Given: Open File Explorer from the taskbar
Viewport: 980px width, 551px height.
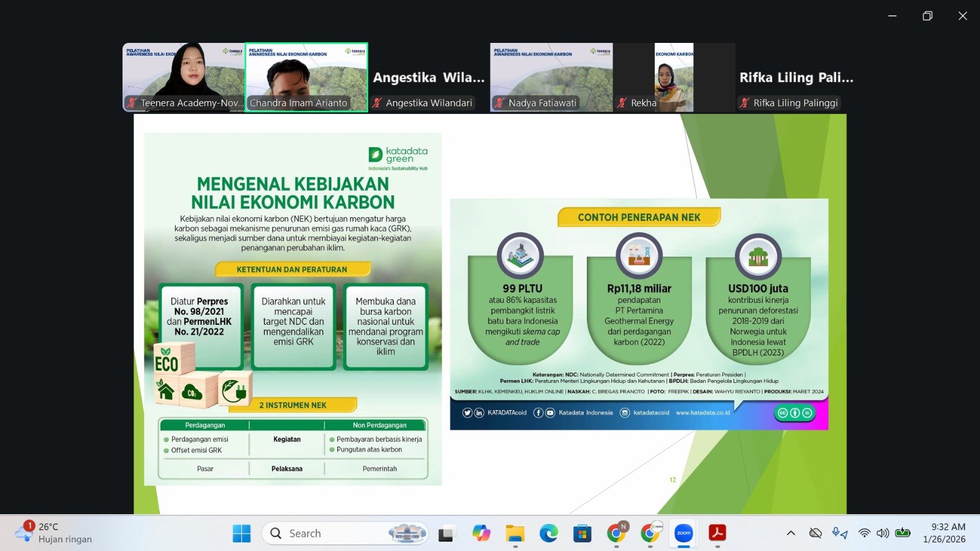Looking at the screenshot, I should click(x=514, y=533).
